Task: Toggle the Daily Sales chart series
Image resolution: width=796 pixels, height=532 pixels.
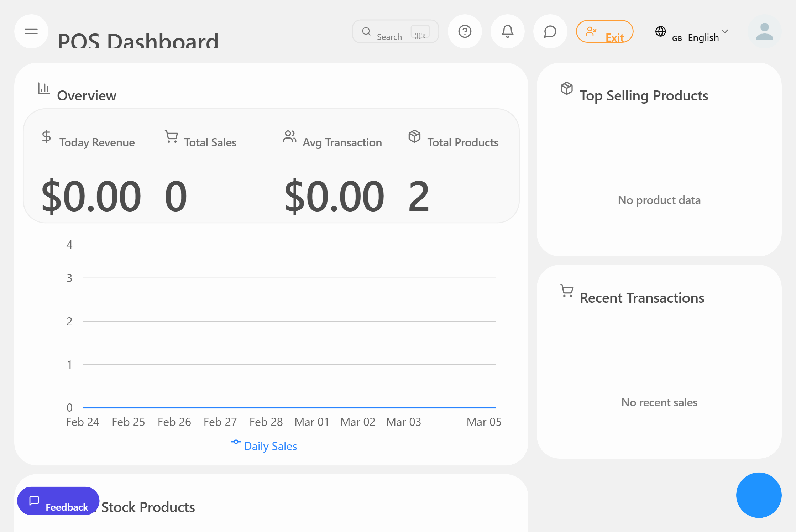Action: pos(264,446)
